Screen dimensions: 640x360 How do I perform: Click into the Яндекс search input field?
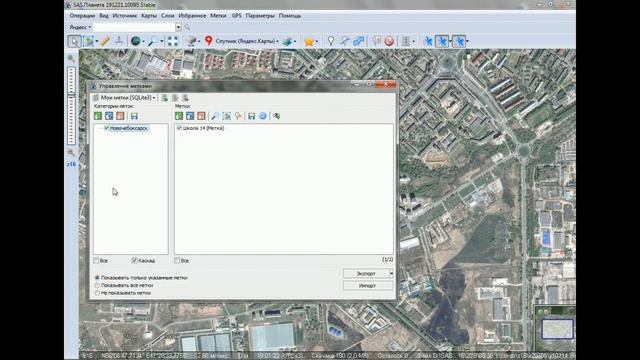(x=134, y=27)
